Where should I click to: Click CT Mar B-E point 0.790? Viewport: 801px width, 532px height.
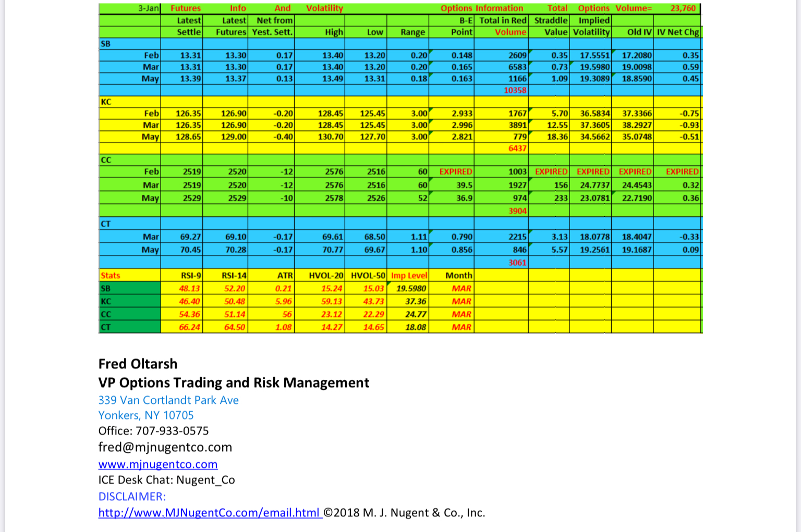(462, 237)
